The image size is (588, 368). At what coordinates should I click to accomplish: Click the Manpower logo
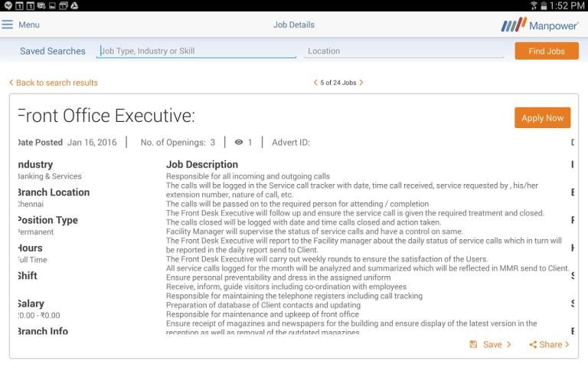pos(540,25)
